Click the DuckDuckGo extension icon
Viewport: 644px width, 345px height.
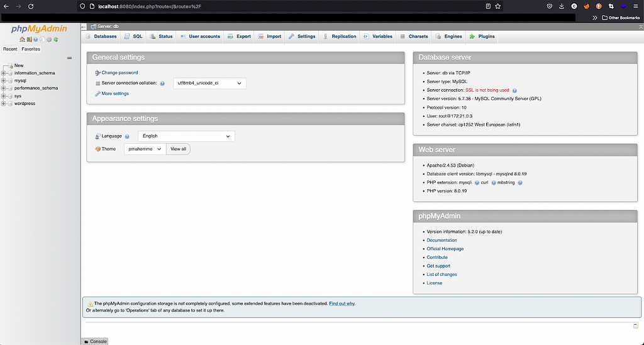click(x=599, y=6)
